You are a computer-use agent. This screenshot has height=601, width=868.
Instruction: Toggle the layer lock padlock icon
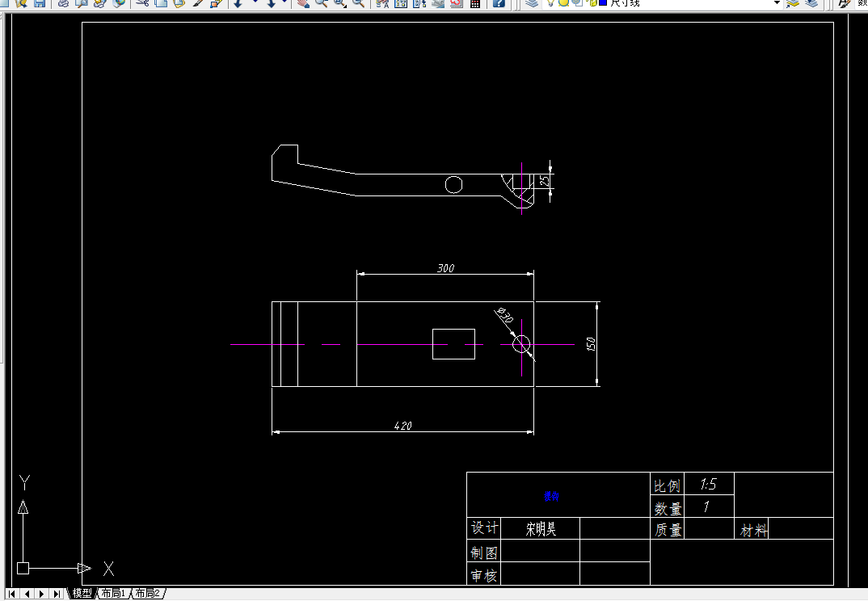coord(592,2)
